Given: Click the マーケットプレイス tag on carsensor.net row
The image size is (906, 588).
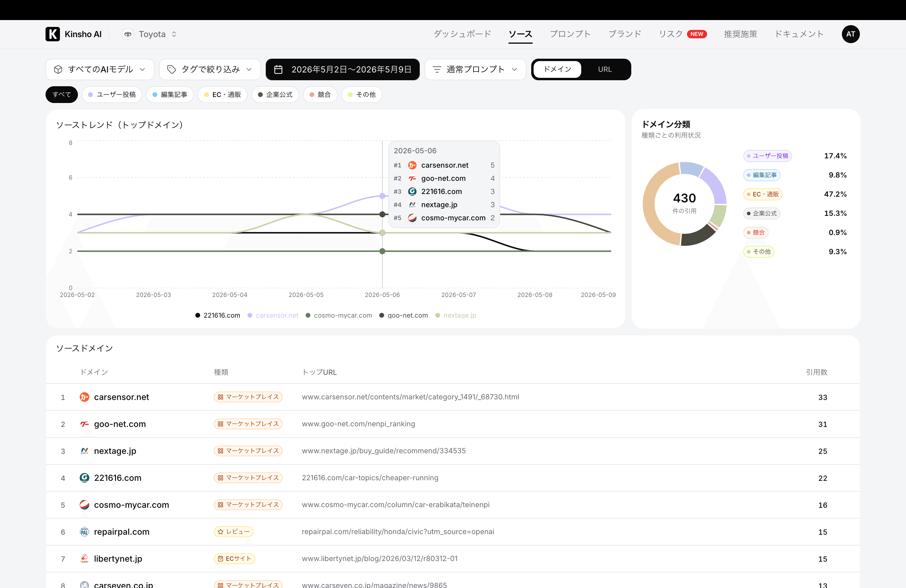Looking at the screenshot, I should (x=248, y=397).
